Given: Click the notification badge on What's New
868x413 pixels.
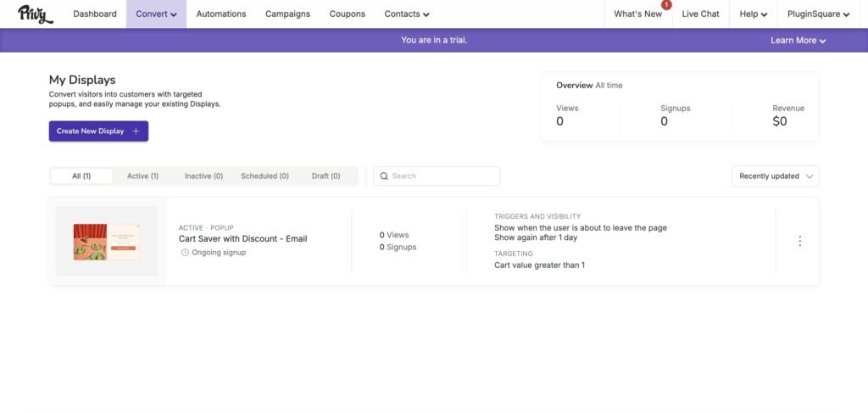Looking at the screenshot, I should pyautogui.click(x=666, y=5).
